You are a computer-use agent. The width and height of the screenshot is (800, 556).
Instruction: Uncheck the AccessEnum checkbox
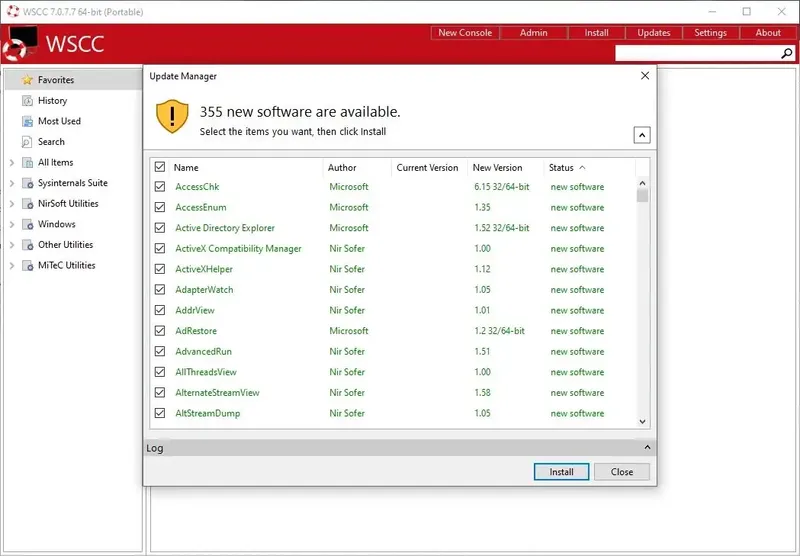(160, 207)
